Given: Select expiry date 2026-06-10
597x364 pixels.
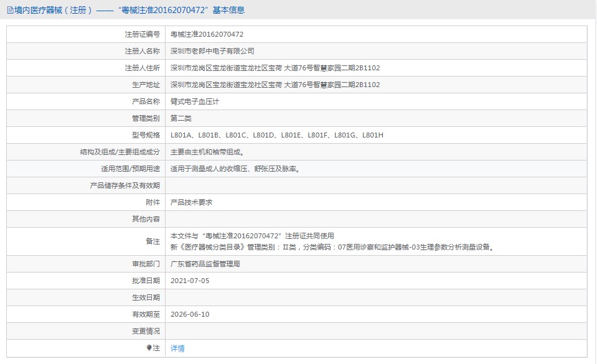Looking at the screenshot, I should [x=190, y=314].
